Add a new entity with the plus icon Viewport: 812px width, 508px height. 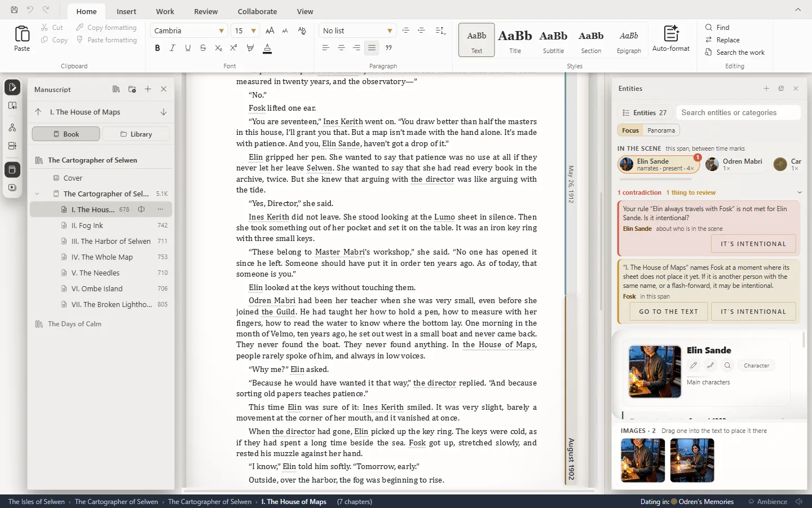point(766,89)
